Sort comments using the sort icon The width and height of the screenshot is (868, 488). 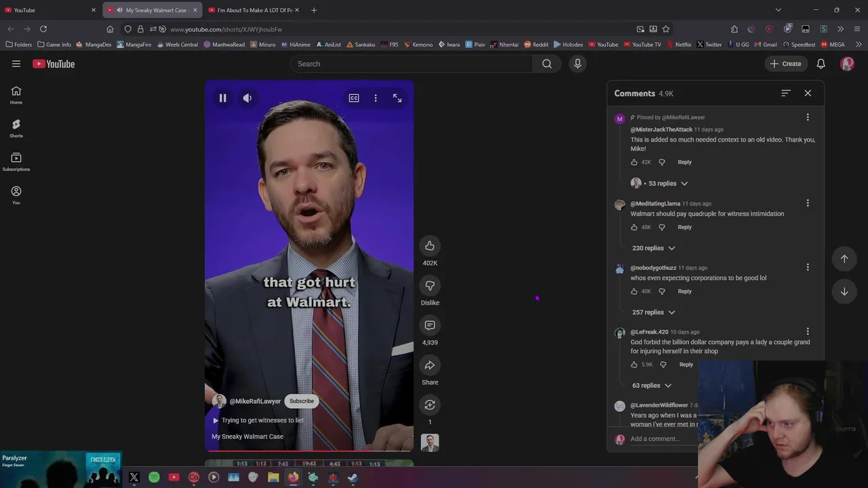786,94
